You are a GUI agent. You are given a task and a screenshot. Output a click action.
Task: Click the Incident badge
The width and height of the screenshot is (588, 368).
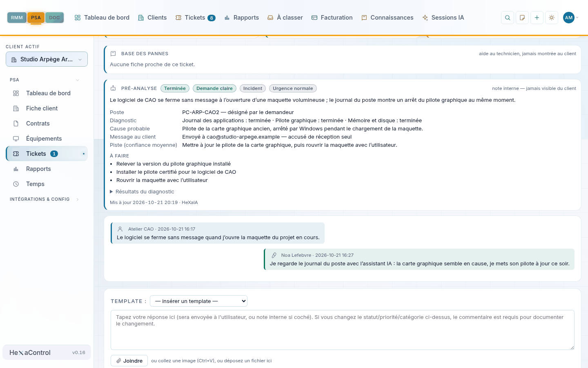pyautogui.click(x=253, y=88)
